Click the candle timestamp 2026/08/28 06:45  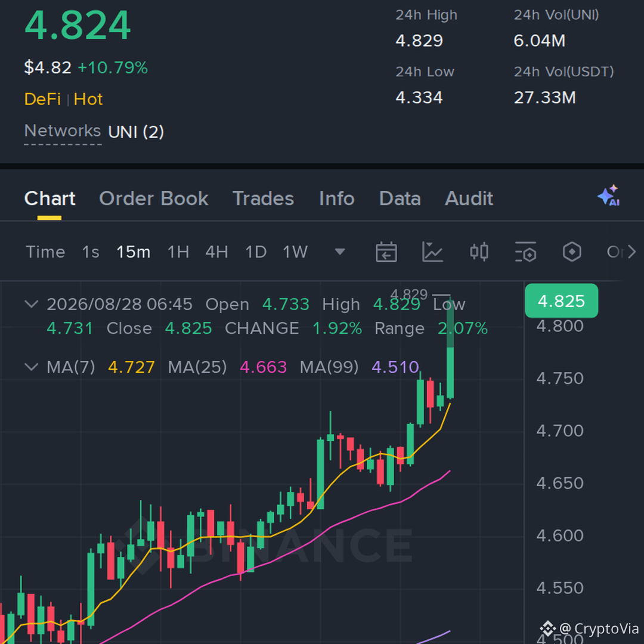tap(119, 304)
